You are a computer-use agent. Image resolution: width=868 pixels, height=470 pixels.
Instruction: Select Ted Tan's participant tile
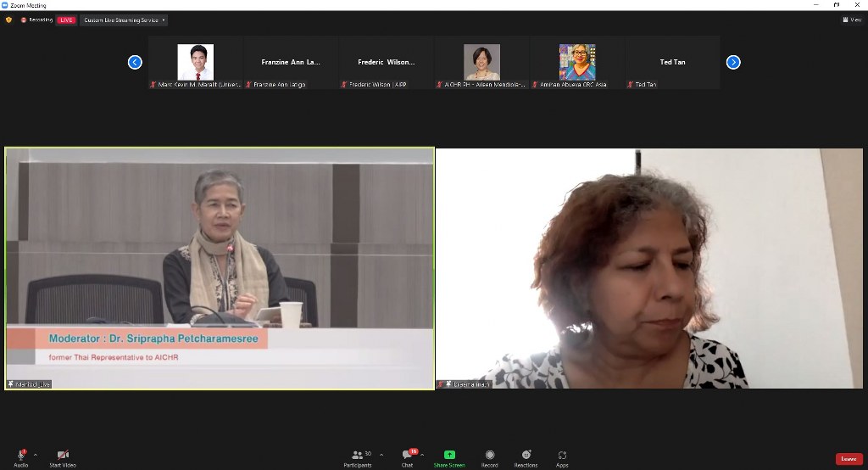671,62
